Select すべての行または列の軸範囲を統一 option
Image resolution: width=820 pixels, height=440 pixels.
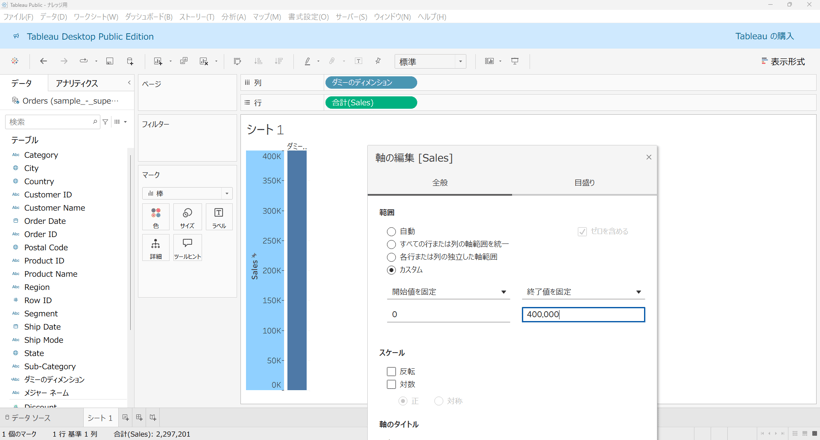click(x=391, y=244)
